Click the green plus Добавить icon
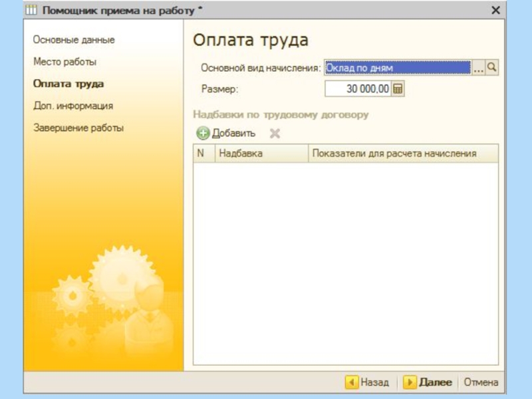Image resolution: width=532 pixels, height=399 pixels. tap(203, 134)
